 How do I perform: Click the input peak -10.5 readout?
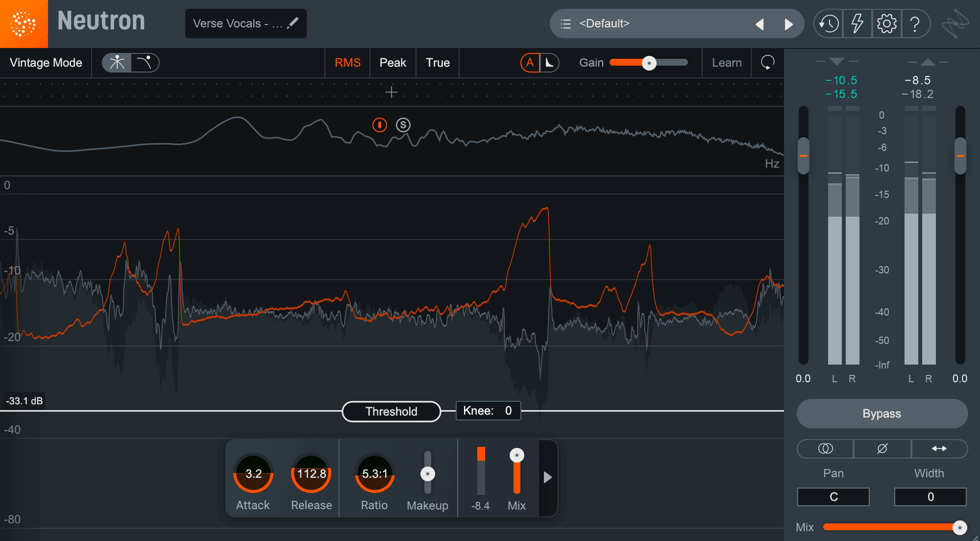(x=841, y=80)
